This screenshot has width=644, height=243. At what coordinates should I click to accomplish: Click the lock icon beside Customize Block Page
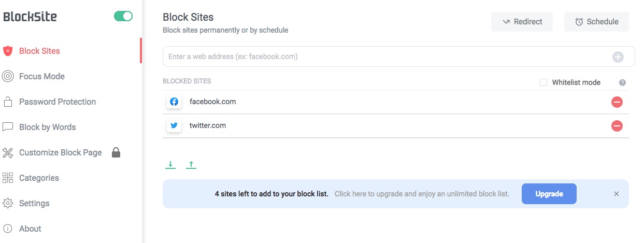pos(116,152)
